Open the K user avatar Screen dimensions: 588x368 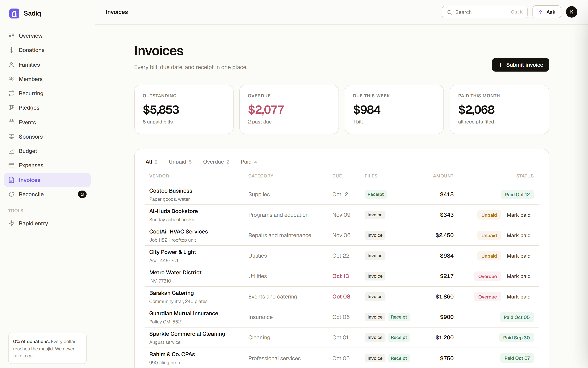tap(571, 12)
